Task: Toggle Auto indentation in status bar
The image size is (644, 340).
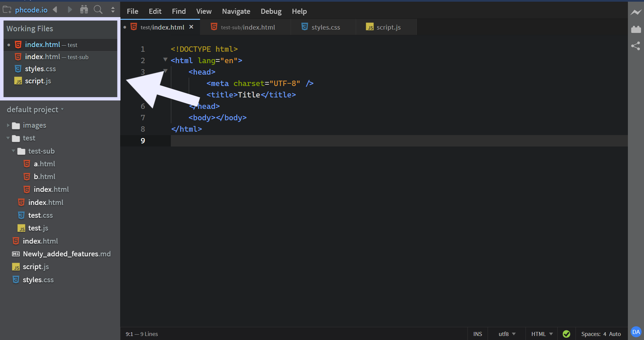Action: (x=615, y=334)
